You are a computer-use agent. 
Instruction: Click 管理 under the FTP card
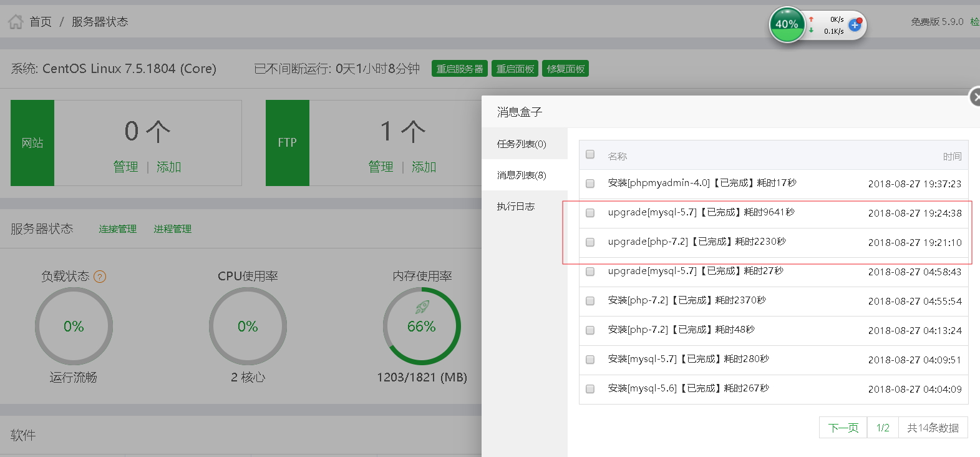point(381,167)
